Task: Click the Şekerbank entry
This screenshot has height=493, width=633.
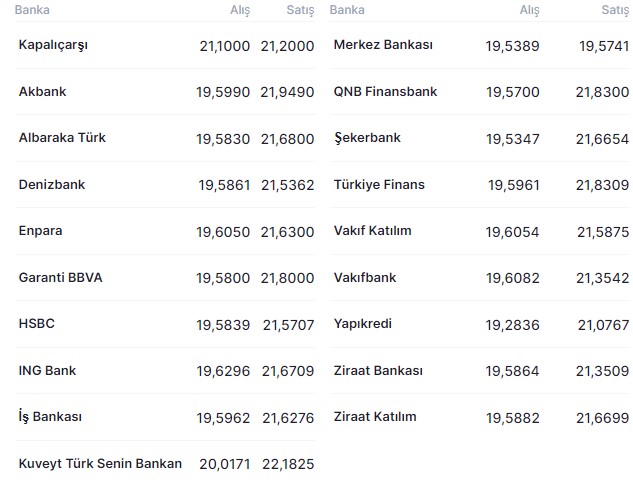Action: point(367,138)
